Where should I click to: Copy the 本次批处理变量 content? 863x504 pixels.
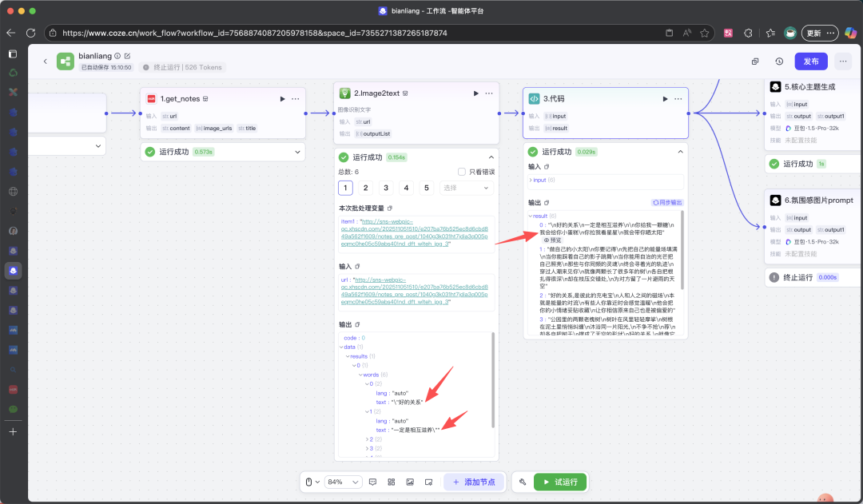[x=390, y=208]
